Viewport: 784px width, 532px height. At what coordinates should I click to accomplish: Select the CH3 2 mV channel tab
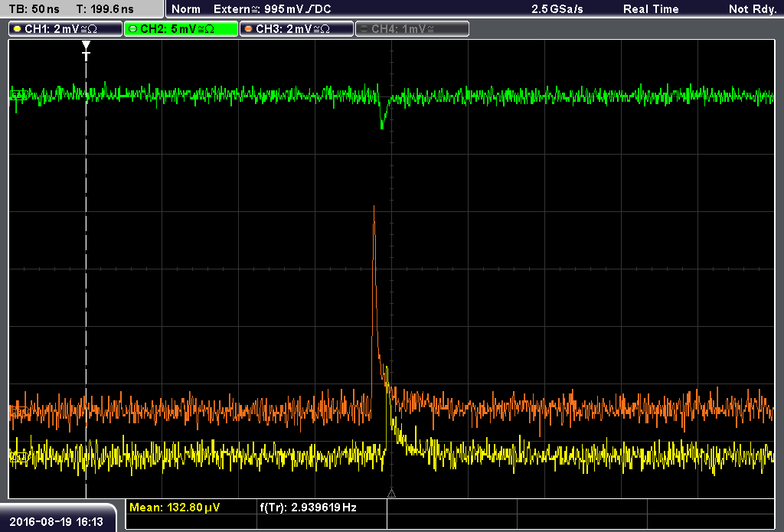tap(296, 29)
